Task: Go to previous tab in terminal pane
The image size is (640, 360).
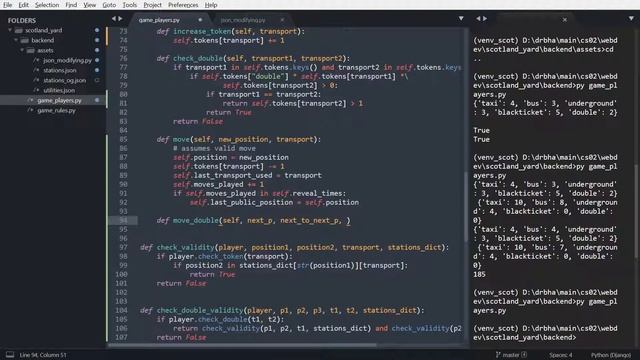Action: [x=478, y=19]
